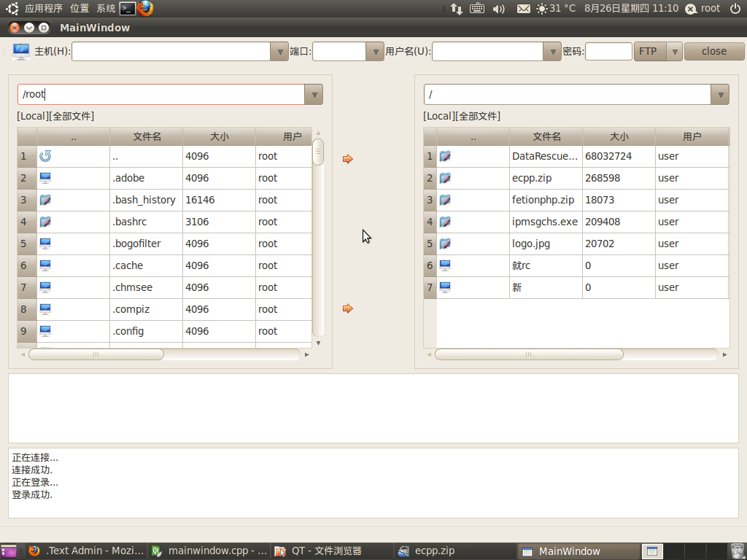The width and height of the screenshot is (747, 560).
Task: Click the close button in the toolbar
Action: pos(714,52)
